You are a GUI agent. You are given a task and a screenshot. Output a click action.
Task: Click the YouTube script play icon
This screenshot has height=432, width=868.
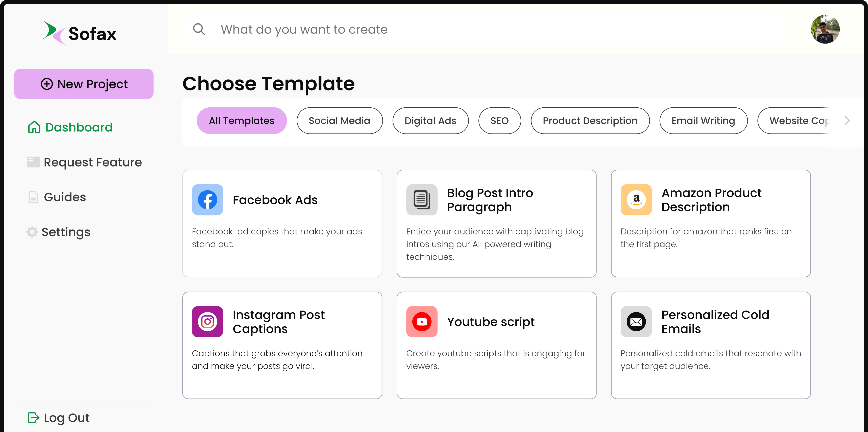pyautogui.click(x=421, y=321)
